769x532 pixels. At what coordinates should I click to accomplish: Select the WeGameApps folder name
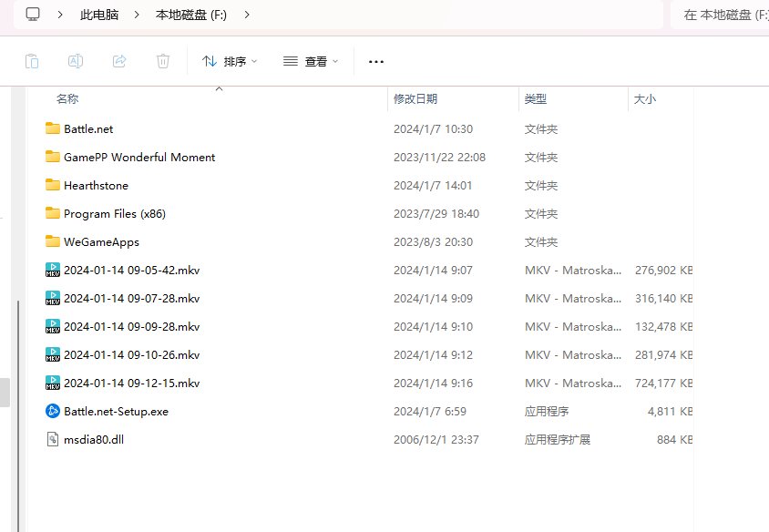point(101,242)
